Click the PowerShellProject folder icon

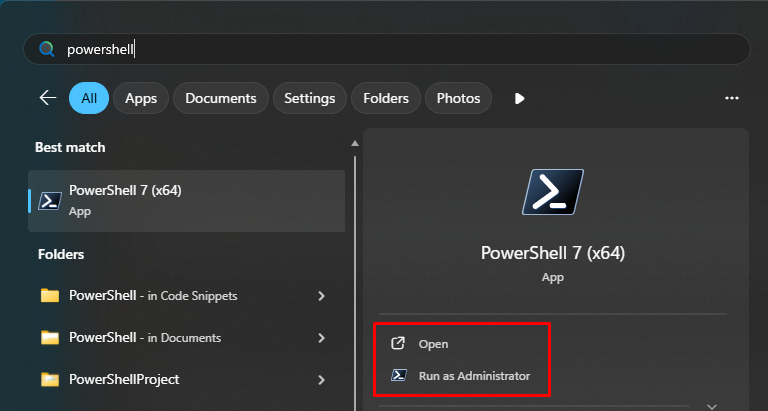click(x=50, y=380)
